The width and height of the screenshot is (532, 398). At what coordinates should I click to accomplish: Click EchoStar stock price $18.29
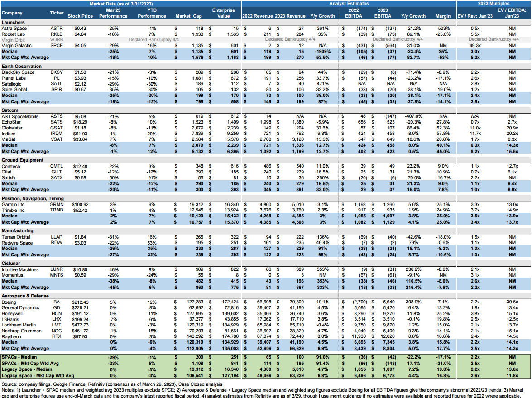[80, 122]
